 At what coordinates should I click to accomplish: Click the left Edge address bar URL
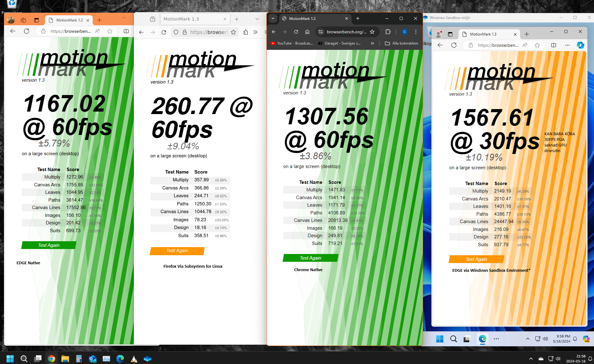pyautogui.click(x=71, y=31)
